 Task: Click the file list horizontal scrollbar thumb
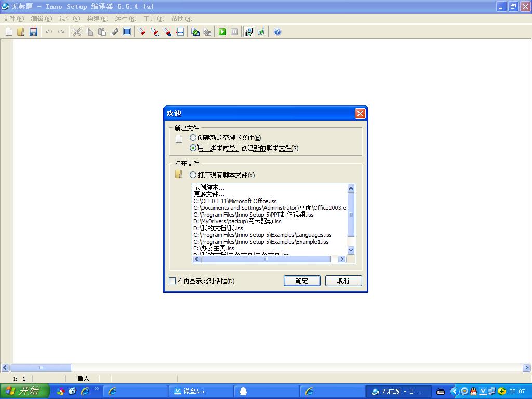pyautogui.click(x=266, y=259)
